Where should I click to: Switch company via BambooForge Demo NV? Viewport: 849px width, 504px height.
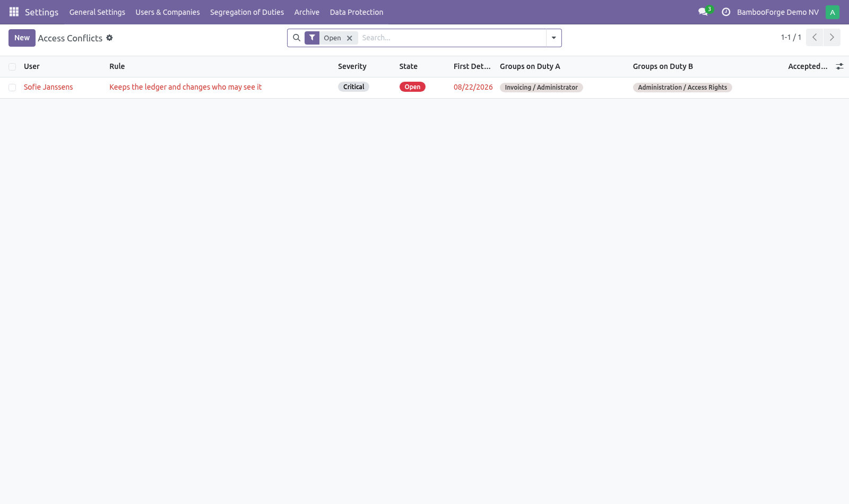(x=777, y=12)
